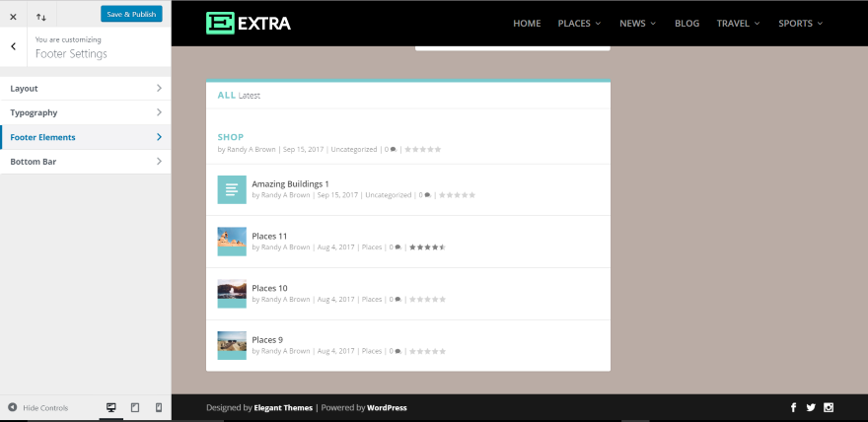Expand the Typography section
This screenshot has width=868, height=422.
click(86, 112)
